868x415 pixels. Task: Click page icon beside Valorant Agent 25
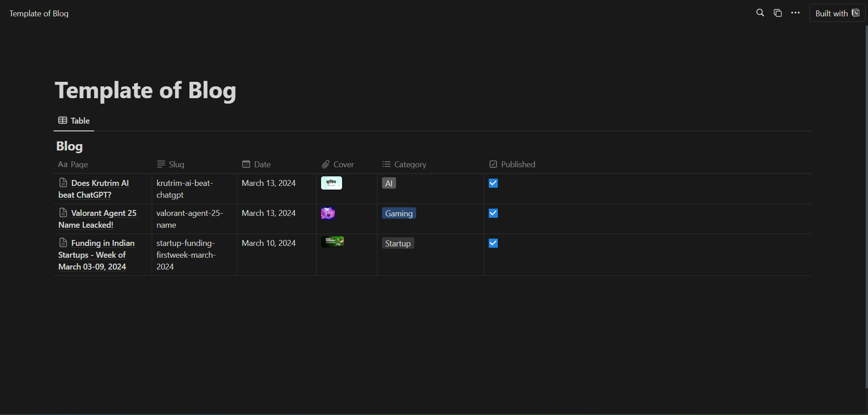(x=63, y=213)
